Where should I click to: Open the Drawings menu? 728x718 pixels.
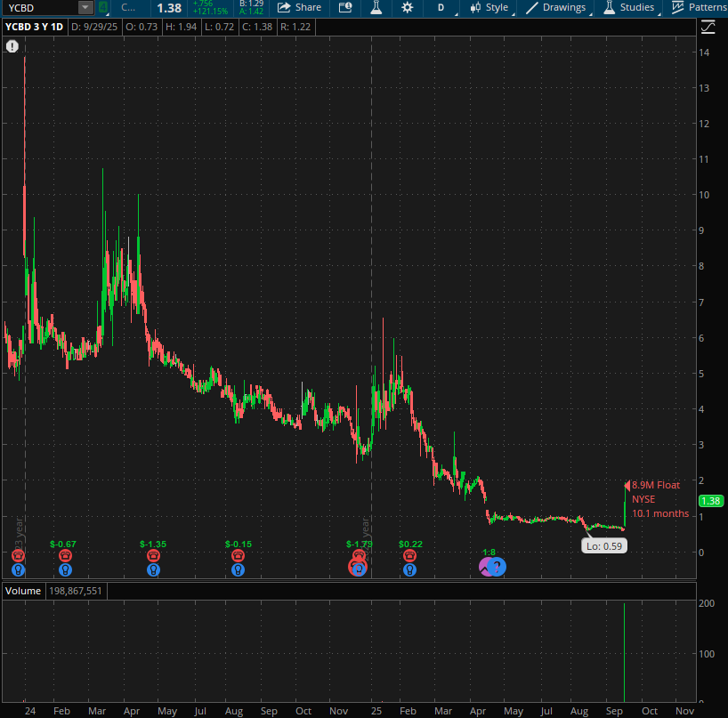click(556, 7)
